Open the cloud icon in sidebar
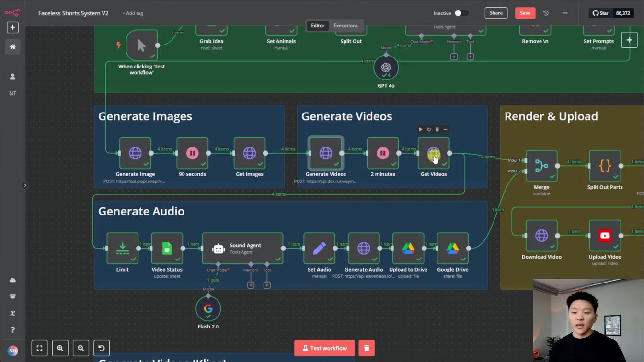 coord(12,280)
